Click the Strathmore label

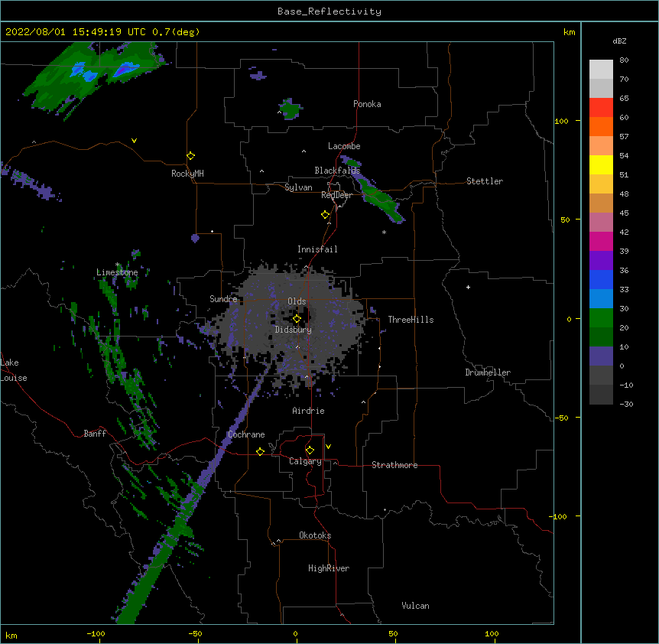click(x=394, y=465)
